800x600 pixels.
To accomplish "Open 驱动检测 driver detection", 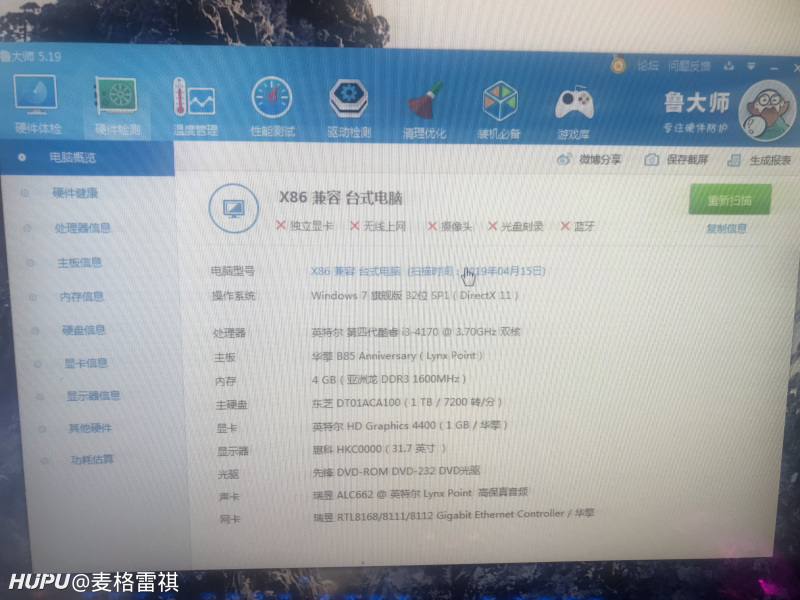I will [349, 109].
